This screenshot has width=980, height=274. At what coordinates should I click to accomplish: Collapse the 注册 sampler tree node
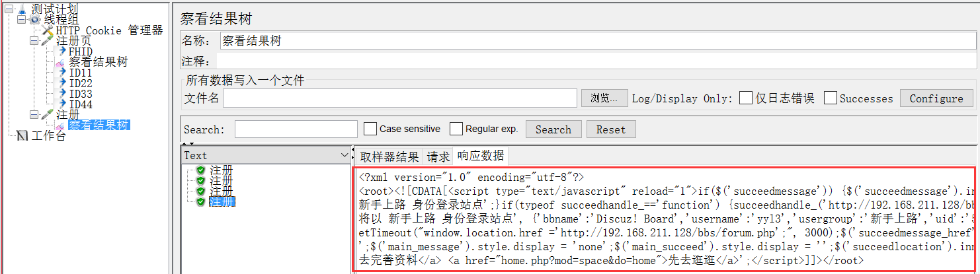click(34, 115)
